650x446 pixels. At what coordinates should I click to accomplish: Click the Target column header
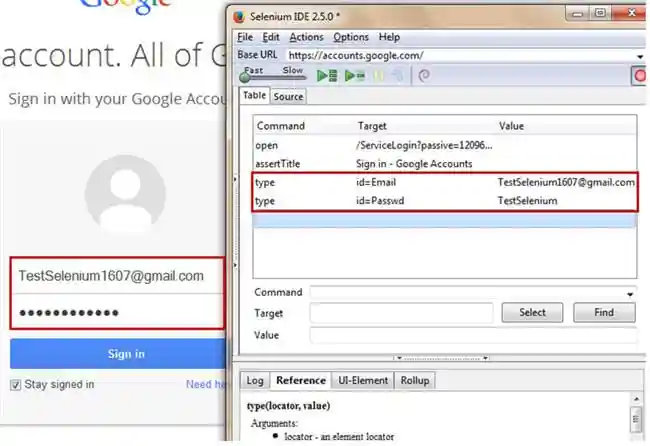372,126
